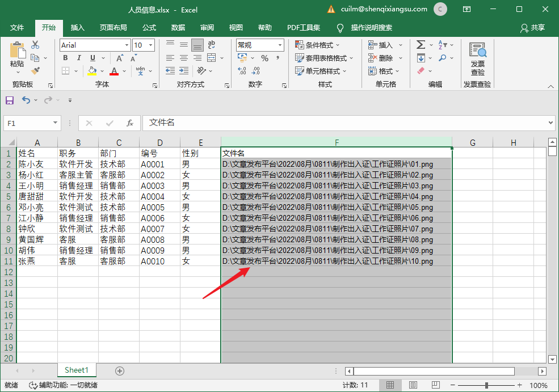Undo the last action

[x=26, y=100]
